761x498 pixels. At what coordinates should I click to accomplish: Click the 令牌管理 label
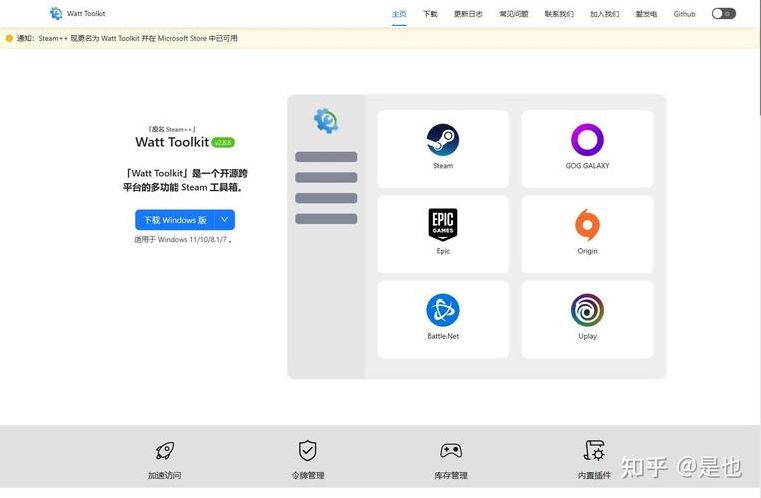pos(308,475)
